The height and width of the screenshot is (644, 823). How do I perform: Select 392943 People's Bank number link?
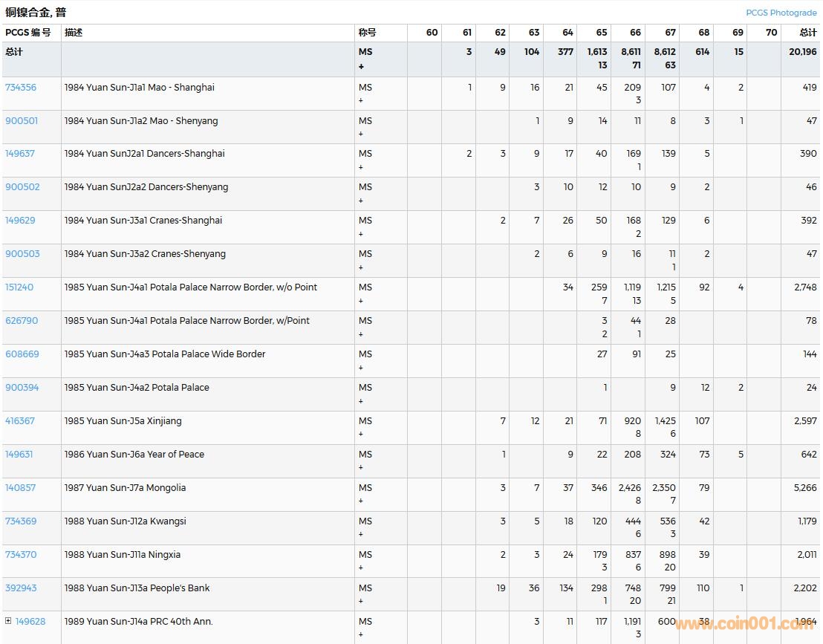(21, 588)
